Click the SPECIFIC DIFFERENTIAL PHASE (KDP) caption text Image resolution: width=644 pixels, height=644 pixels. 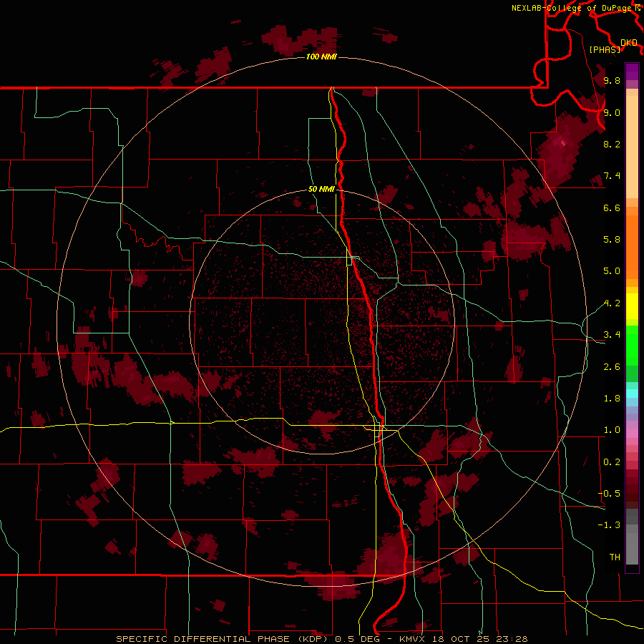click(223, 639)
